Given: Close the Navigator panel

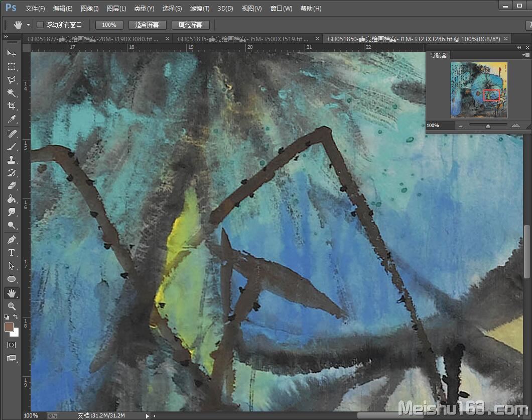Looking at the screenshot, I should pos(527,48).
